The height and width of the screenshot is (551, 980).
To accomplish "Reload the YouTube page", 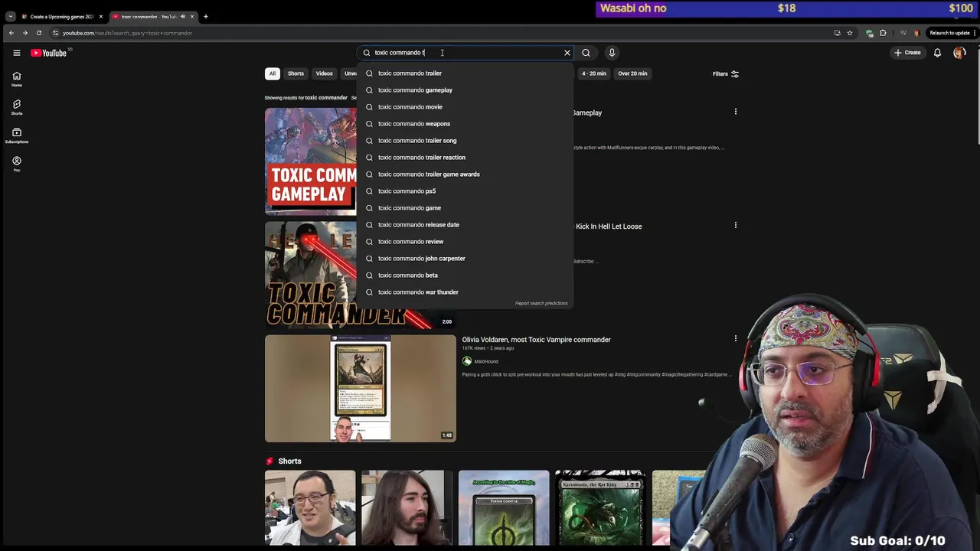I will click(39, 33).
